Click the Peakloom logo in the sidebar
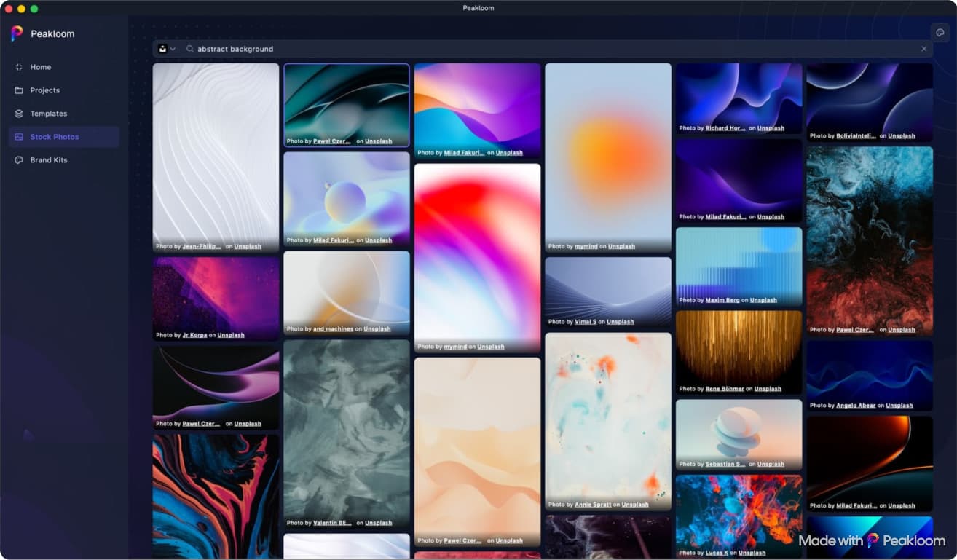 tap(17, 33)
